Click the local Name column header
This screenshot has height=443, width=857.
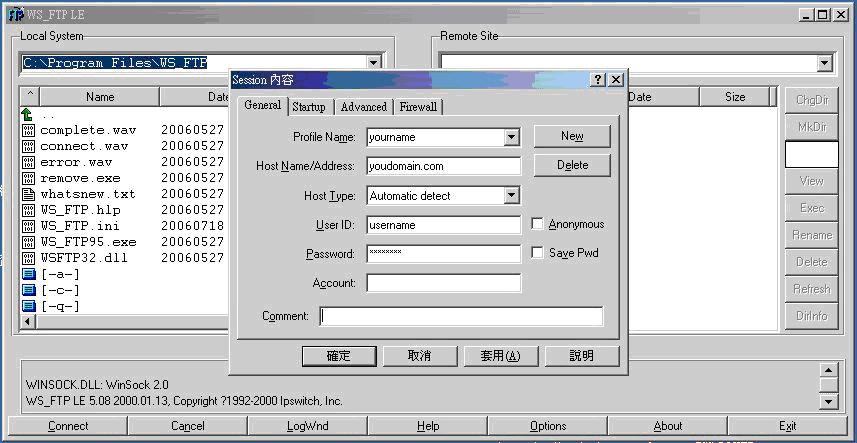coord(99,97)
